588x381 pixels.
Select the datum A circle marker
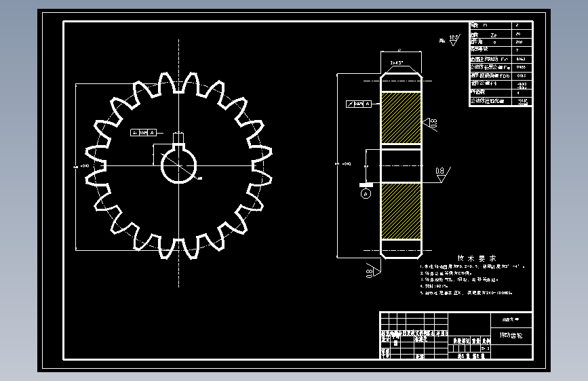pos(366,193)
